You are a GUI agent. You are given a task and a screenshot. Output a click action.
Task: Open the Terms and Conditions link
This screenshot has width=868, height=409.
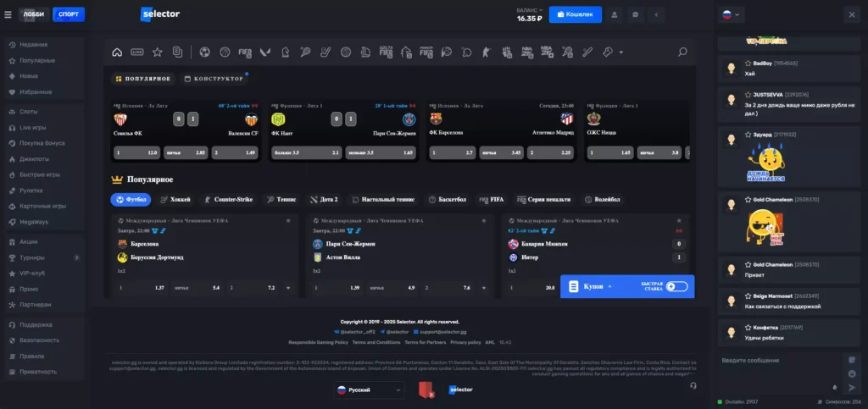pyautogui.click(x=376, y=342)
